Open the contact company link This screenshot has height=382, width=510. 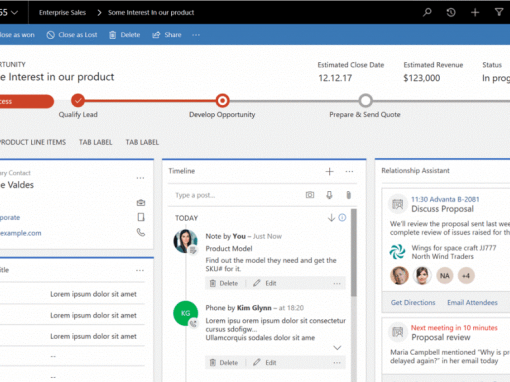tap(10, 217)
